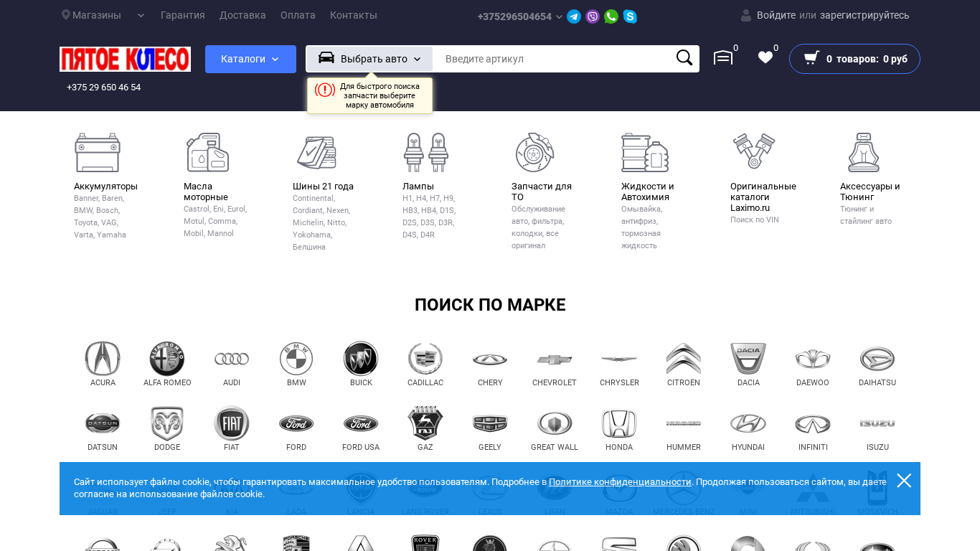This screenshot has height=551, width=980.
Task: Open the Выбрать авто dropdown
Action: [x=369, y=59]
